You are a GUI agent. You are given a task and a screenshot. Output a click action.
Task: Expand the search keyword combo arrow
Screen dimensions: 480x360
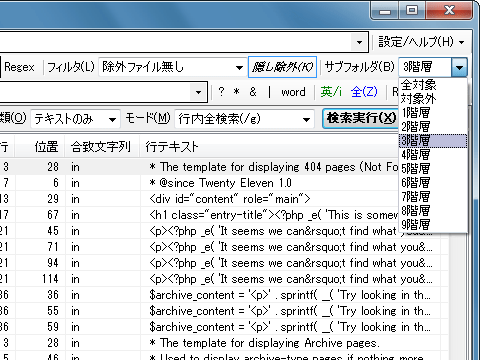pyautogui.click(x=198, y=92)
